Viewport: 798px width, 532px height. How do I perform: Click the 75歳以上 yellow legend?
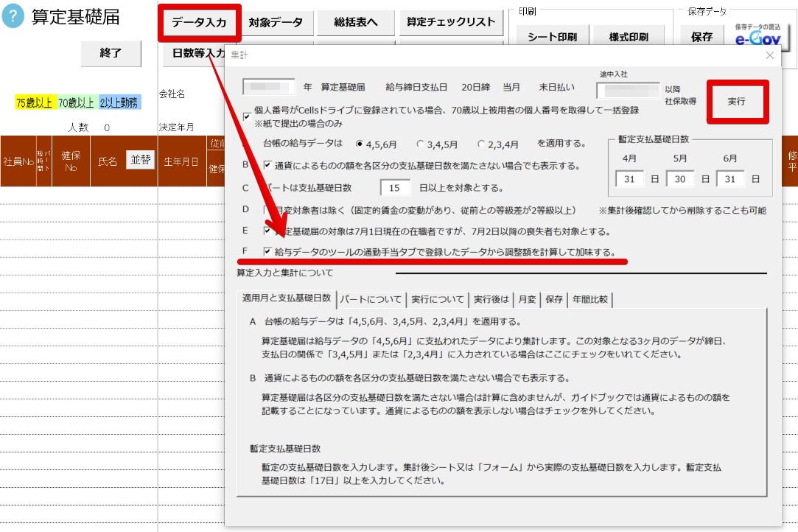tap(34, 103)
